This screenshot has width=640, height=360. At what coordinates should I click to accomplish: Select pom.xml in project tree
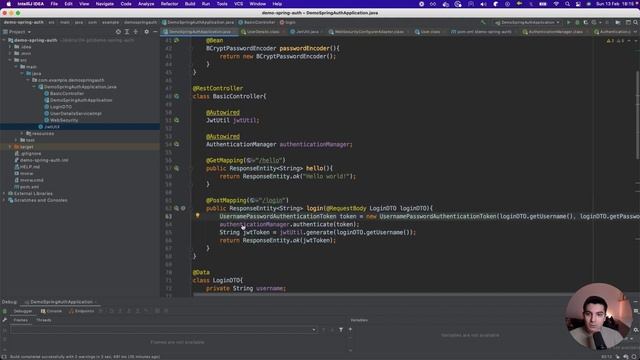pyautogui.click(x=27, y=187)
